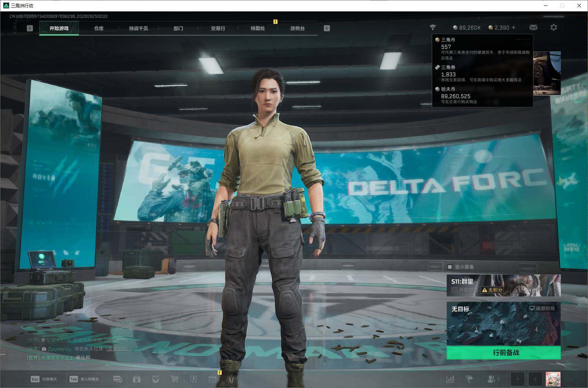Open the 特勤处 tab

[x=258, y=28]
